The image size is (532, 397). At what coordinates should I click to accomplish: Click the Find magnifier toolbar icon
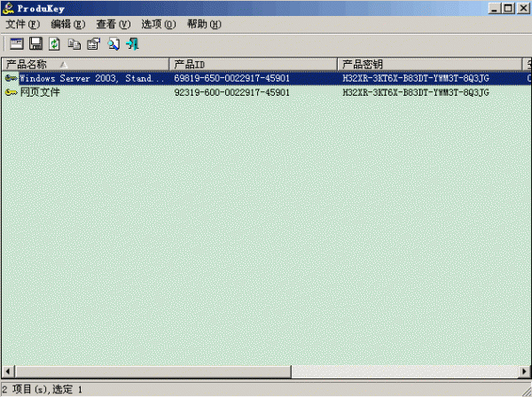(x=113, y=44)
